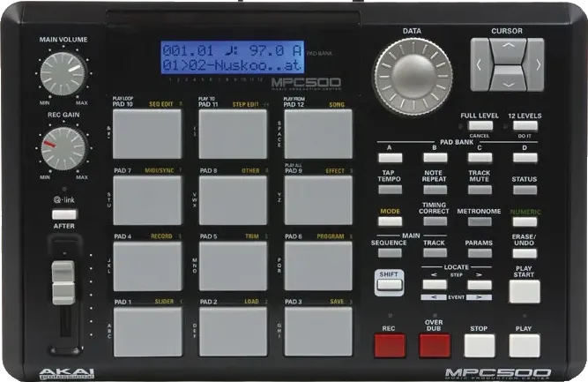Hit PAD 9 Effect pad
Viewport: 588px width, 382px height.
click(x=318, y=200)
